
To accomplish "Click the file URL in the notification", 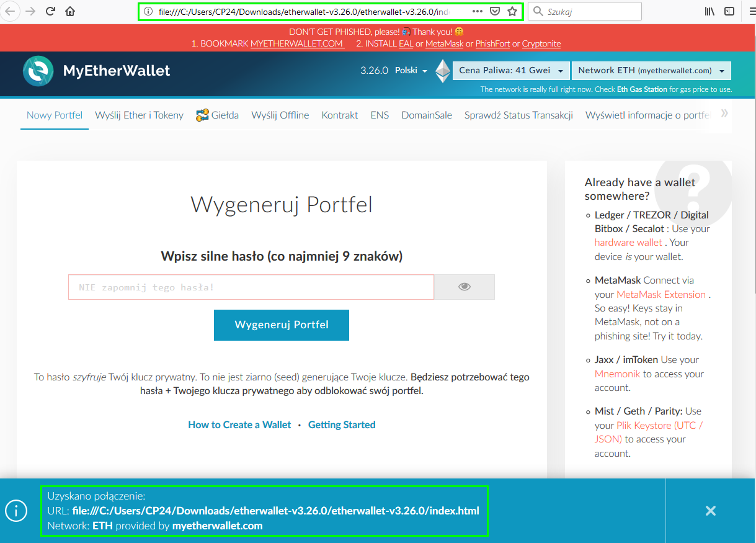I will pyautogui.click(x=276, y=511).
